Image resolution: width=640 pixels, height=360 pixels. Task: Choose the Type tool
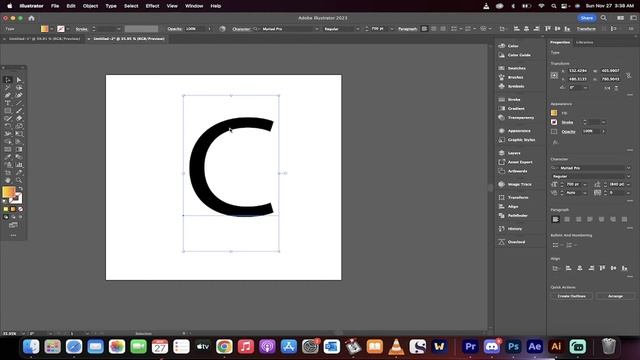(x=8, y=103)
